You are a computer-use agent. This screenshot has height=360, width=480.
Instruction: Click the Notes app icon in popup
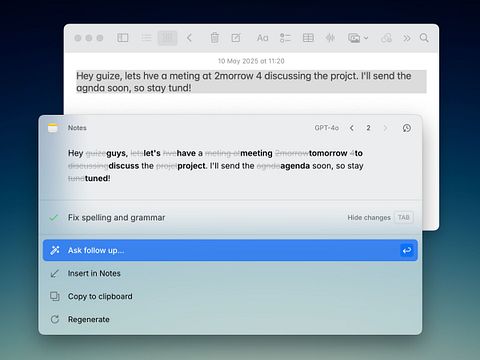point(53,128)
